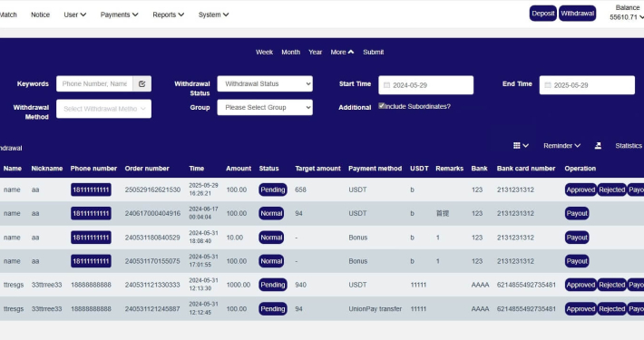Select the Month time range
Image resolution: width=644 pixels, height=340 pixels.
coord(291,53)
